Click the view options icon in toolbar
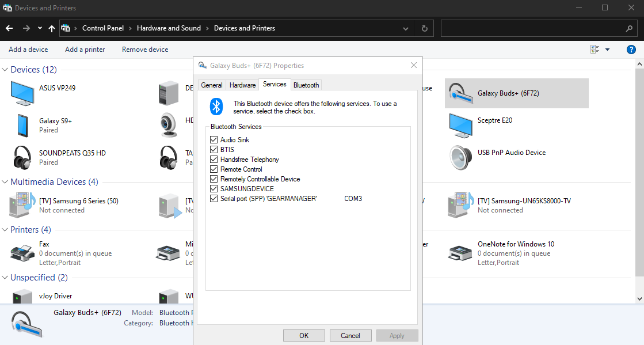Screen dimensions: 644x345 (595, 50)
